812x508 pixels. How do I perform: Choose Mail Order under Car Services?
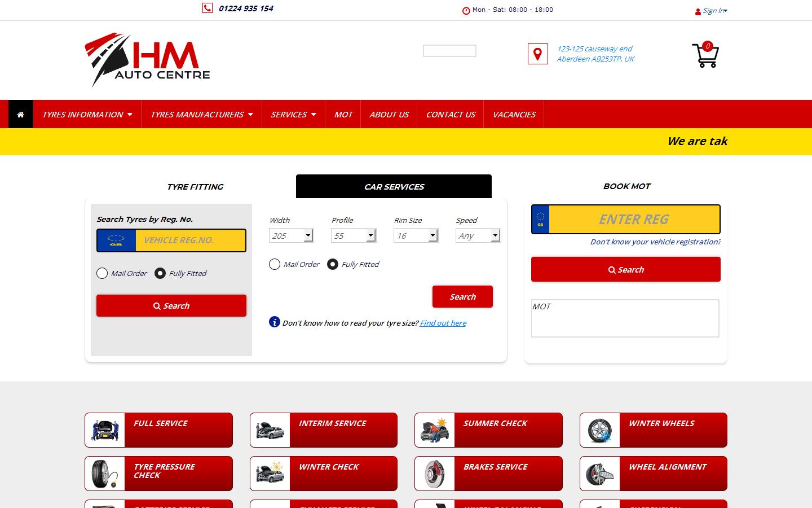[x=275, y=264]
